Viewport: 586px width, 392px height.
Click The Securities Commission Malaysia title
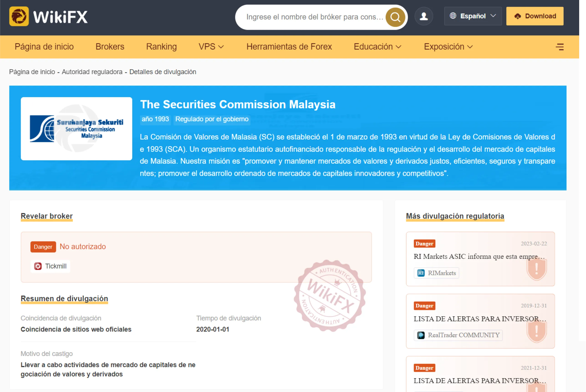(x=238, y=104)
